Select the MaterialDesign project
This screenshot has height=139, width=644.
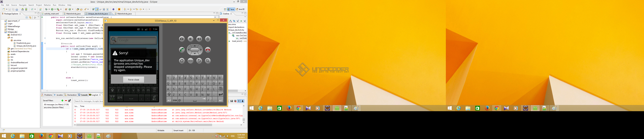point(14,26)
